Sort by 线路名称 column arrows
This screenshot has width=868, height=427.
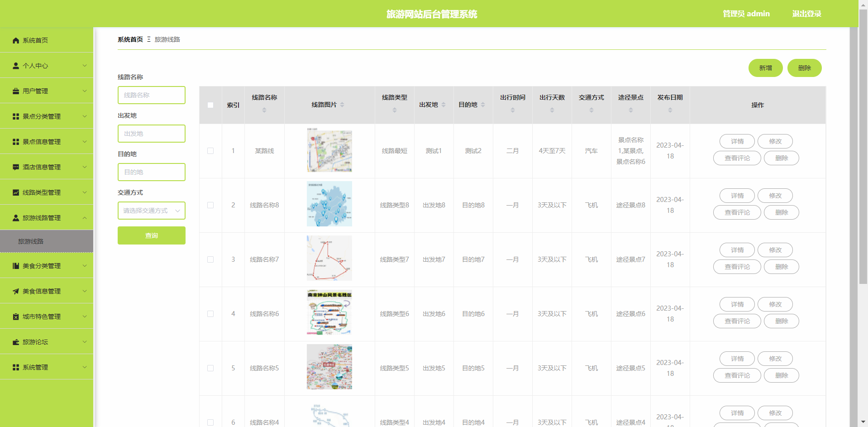(264, 110)
